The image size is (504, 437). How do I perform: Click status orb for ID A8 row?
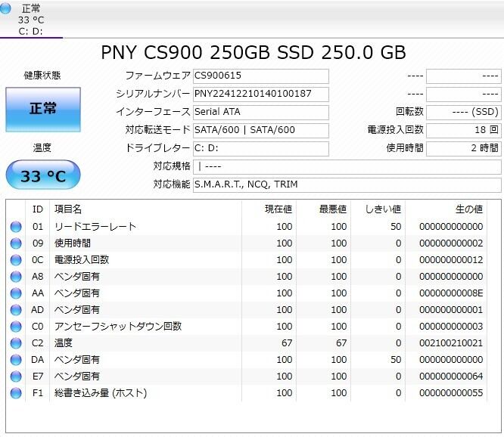coord(16,277)
